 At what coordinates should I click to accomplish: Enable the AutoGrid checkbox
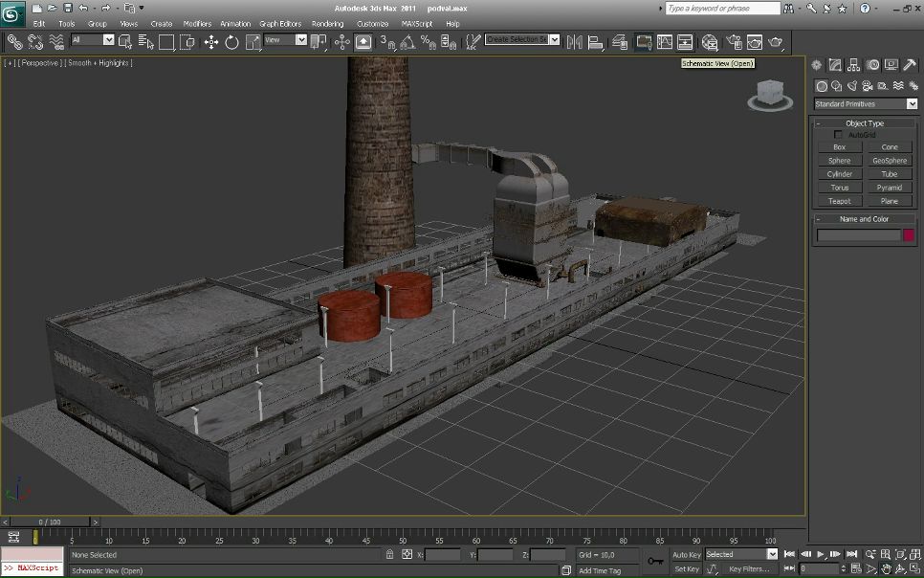click(x=839, y=135)
